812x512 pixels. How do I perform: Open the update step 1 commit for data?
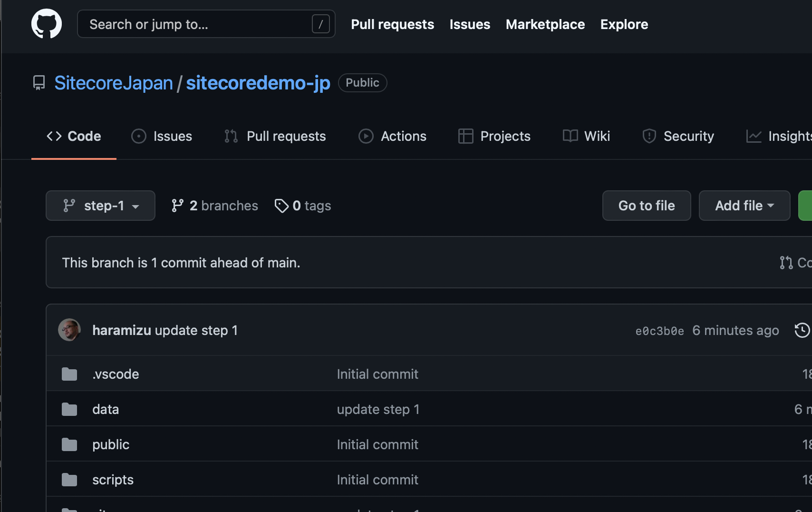(x=378, y=409)
